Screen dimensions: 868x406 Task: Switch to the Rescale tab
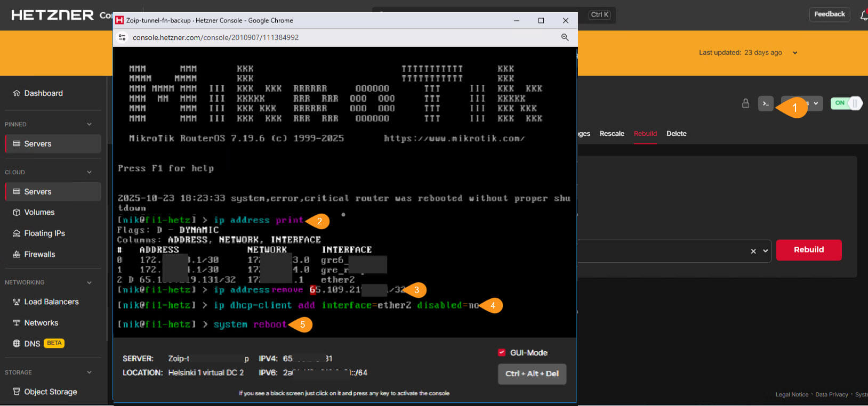click(x=612, y=134)
